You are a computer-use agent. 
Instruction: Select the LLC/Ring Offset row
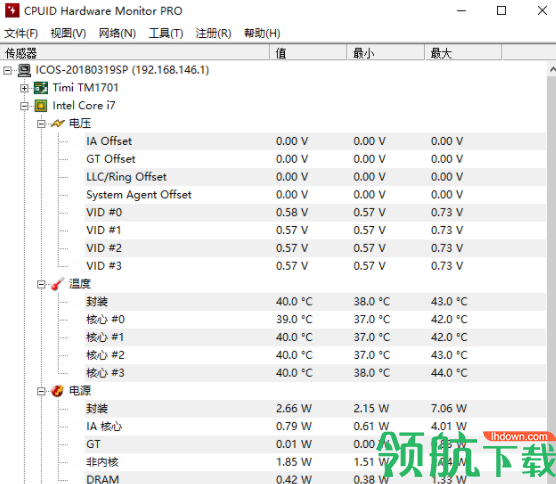(x=315, y=177)
